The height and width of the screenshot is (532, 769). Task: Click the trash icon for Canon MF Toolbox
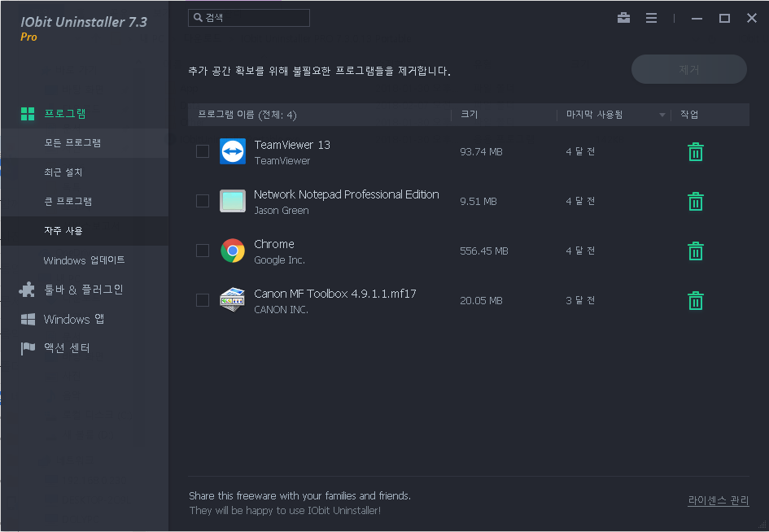696,300
